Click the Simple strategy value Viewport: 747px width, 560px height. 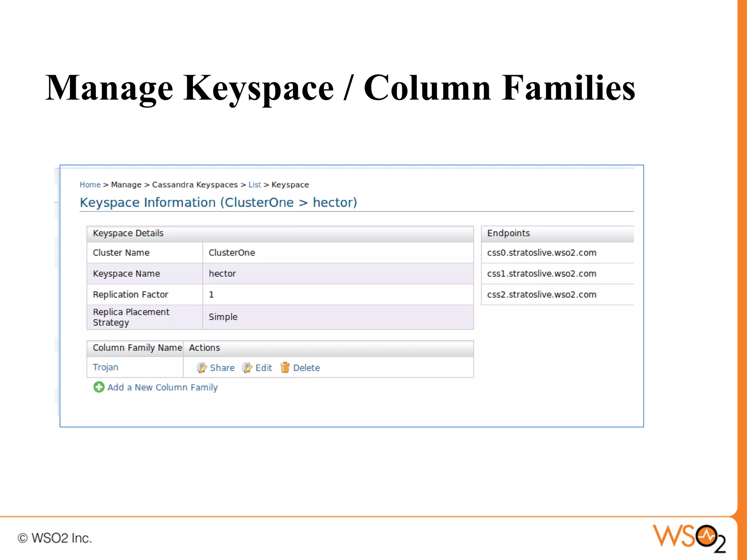click(223, 317)
